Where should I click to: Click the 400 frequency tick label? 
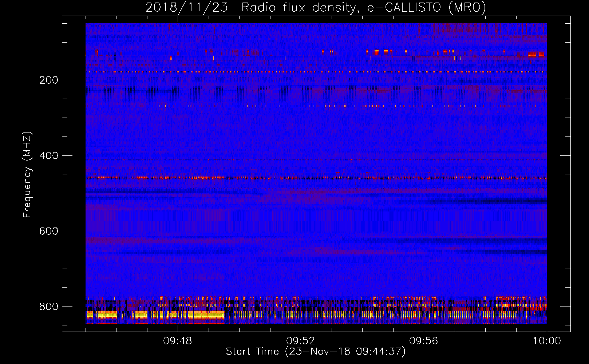tap(49, 156)
